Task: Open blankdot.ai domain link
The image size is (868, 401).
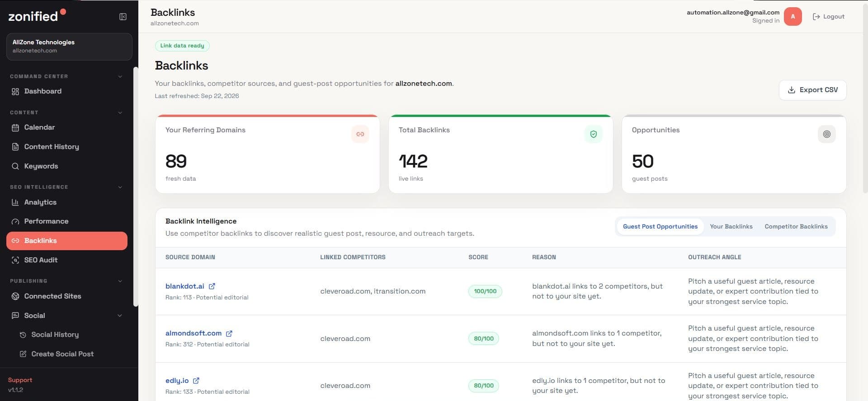Action: tap(185, 286)
